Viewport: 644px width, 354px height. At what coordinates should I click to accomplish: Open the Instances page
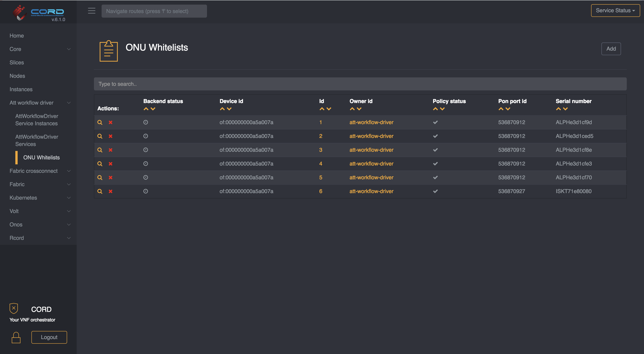point(21,89)
